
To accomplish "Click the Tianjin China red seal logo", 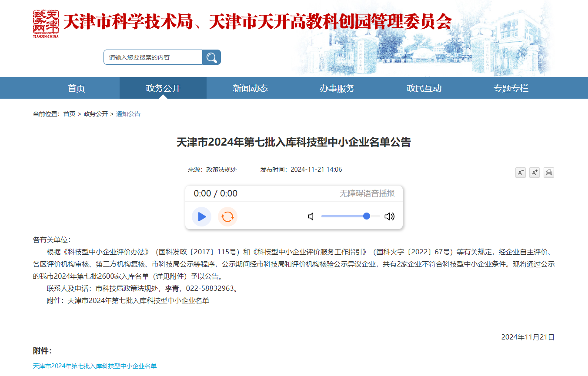I will pyautogui.click(x=46, y=23).
